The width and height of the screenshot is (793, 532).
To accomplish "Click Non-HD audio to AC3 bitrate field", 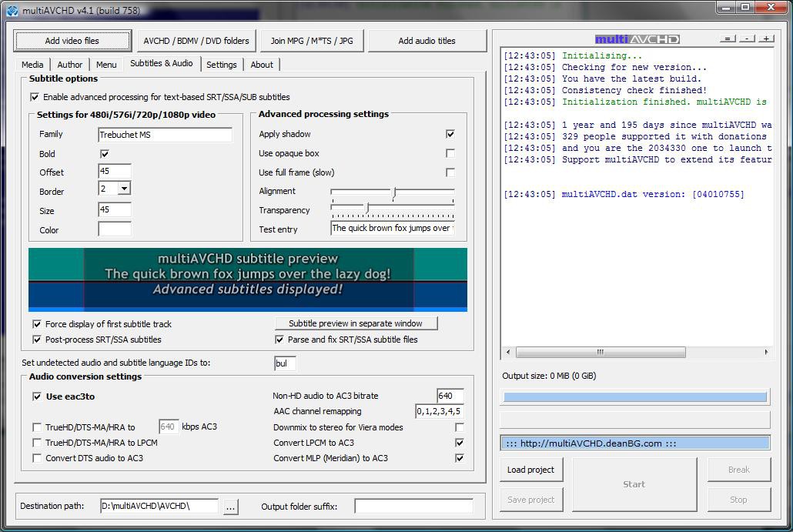I will pyautogui.click(x=450, y=396).
